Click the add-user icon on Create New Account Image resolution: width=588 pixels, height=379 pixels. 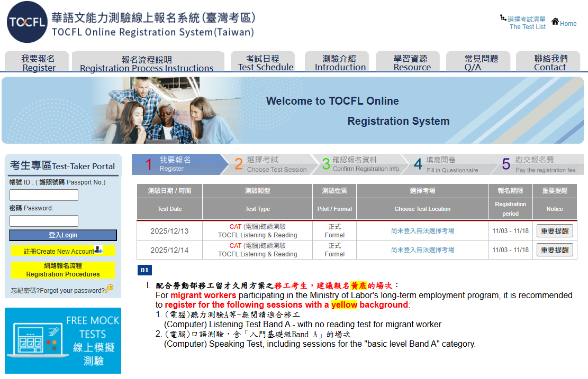(x=98, y=249)
